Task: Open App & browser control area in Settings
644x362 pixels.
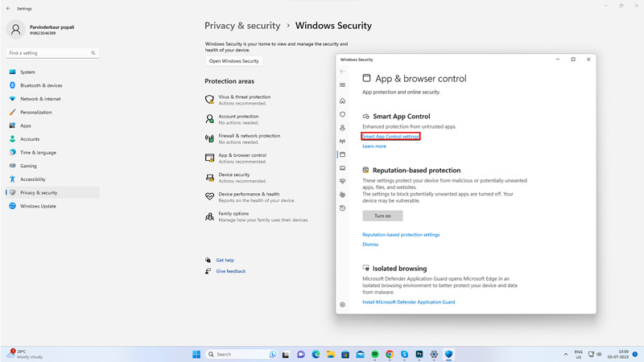Action: click(x=236, y=158)
